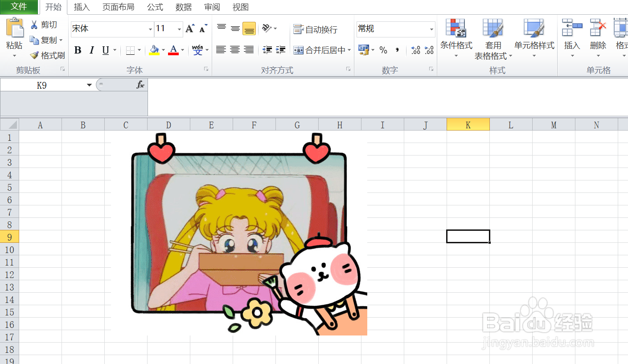This screenshot has height=364, width=628.
Task: Select column header A
Action: (40, 125)
